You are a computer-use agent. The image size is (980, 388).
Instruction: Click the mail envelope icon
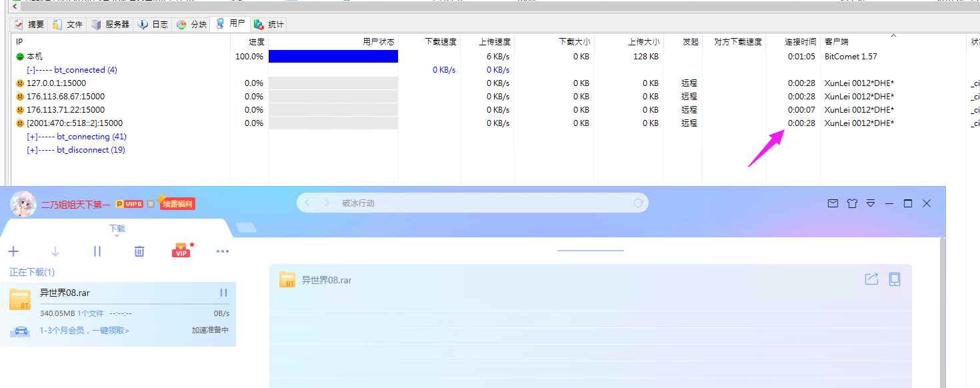(x=833, y=203)
